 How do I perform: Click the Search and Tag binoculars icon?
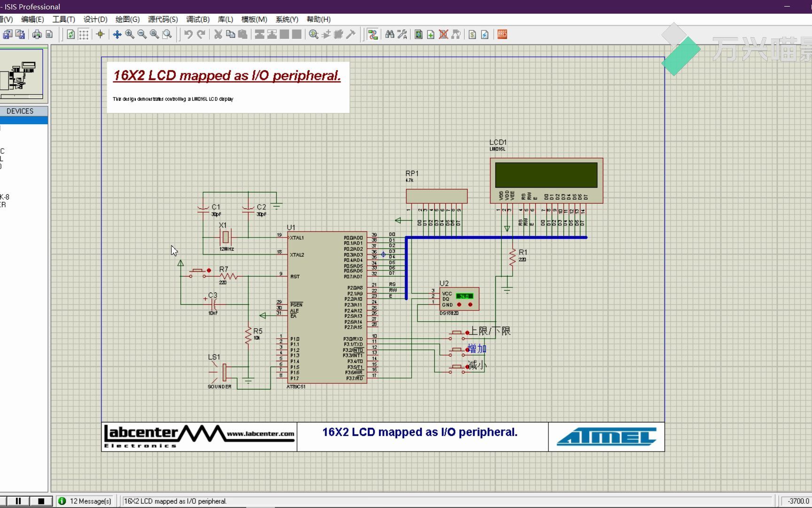coord(390,34)
